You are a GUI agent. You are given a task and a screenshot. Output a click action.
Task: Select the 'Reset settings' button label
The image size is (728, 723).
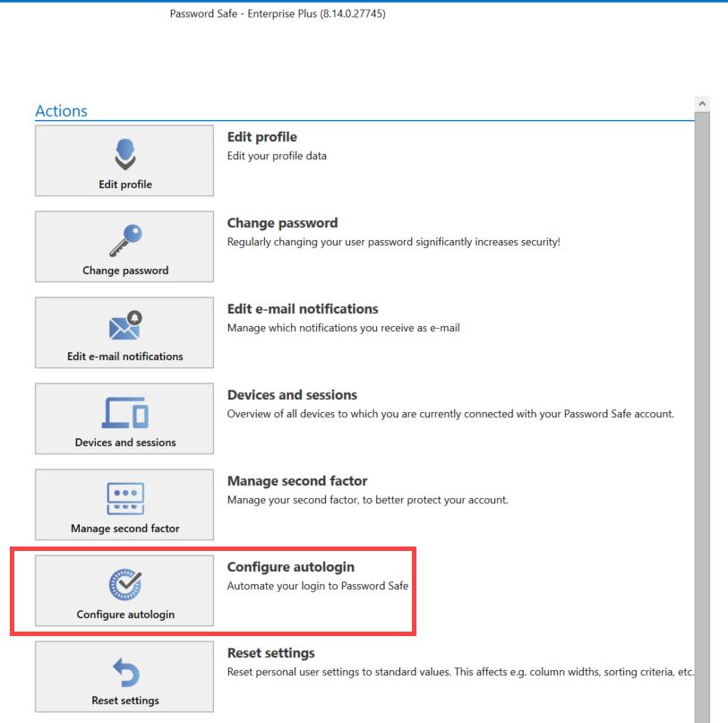point(125,701)
